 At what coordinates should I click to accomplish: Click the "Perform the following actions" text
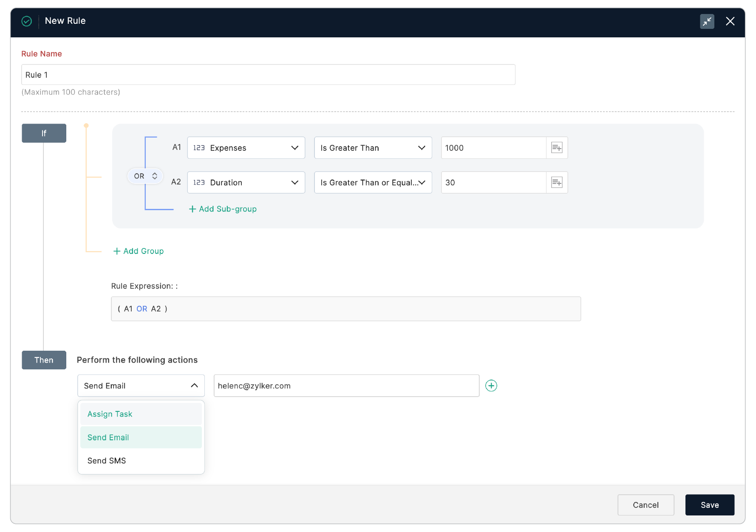pyautogui.click(x=137, y=360)
